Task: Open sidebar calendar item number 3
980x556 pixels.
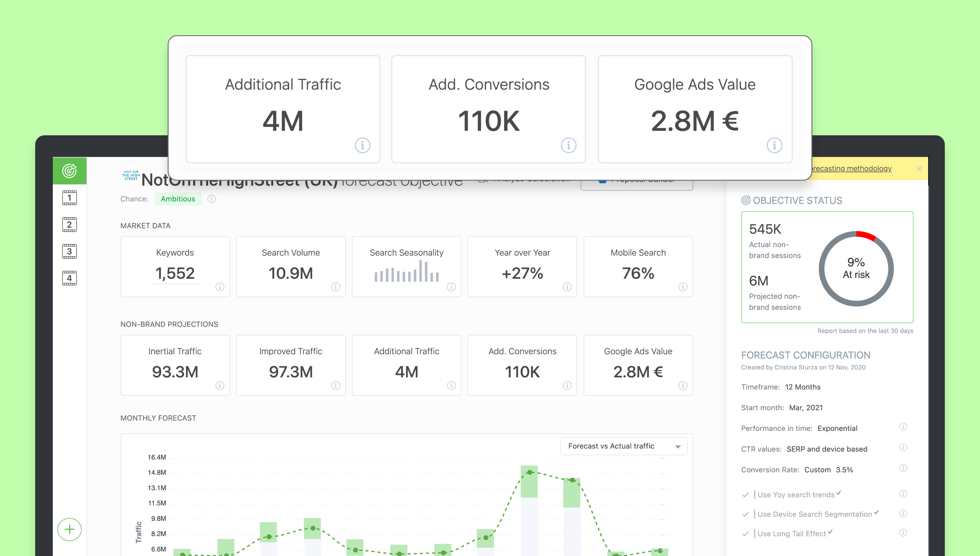Action: pyautogui.click(x=69, y=251)
